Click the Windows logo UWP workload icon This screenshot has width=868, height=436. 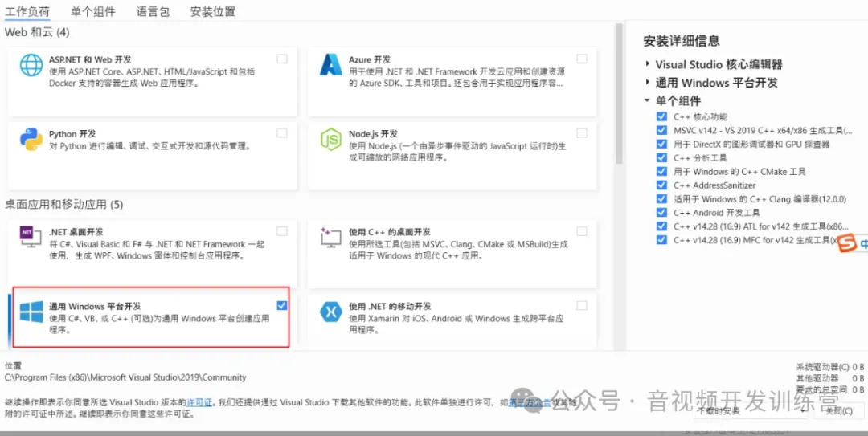[x=31, y=312]
